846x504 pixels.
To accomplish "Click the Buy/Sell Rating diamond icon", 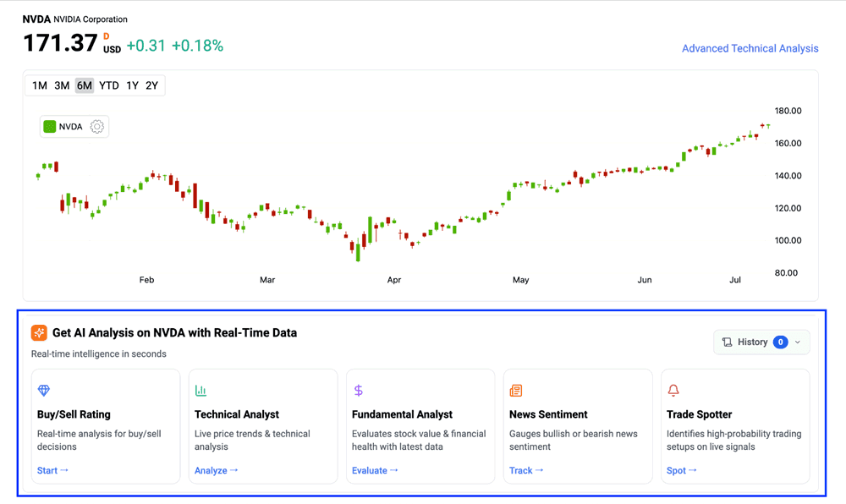I will click(x=44, y=391).
